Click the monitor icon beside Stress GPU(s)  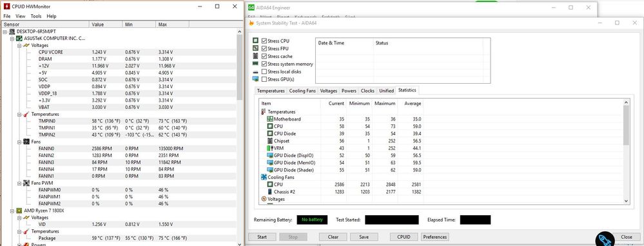pyautogui.click(x=255, y=79)
